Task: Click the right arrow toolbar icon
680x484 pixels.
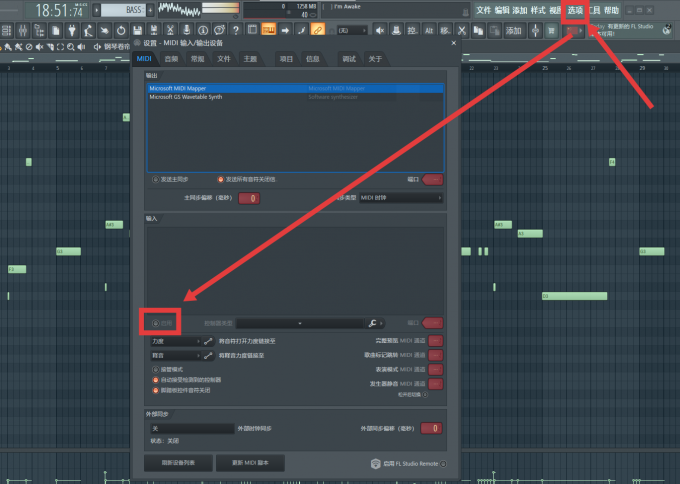Action: click(285, 30)
